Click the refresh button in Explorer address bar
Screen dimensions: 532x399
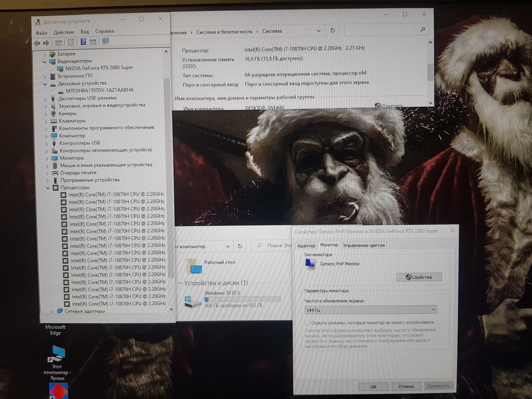(240, 246)
